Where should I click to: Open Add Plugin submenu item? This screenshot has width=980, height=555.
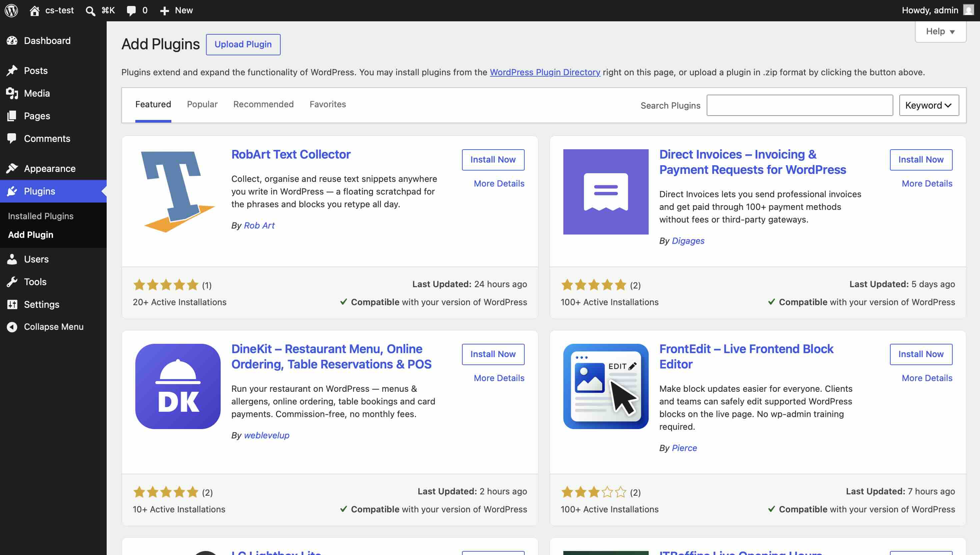[x=31, y=235]
